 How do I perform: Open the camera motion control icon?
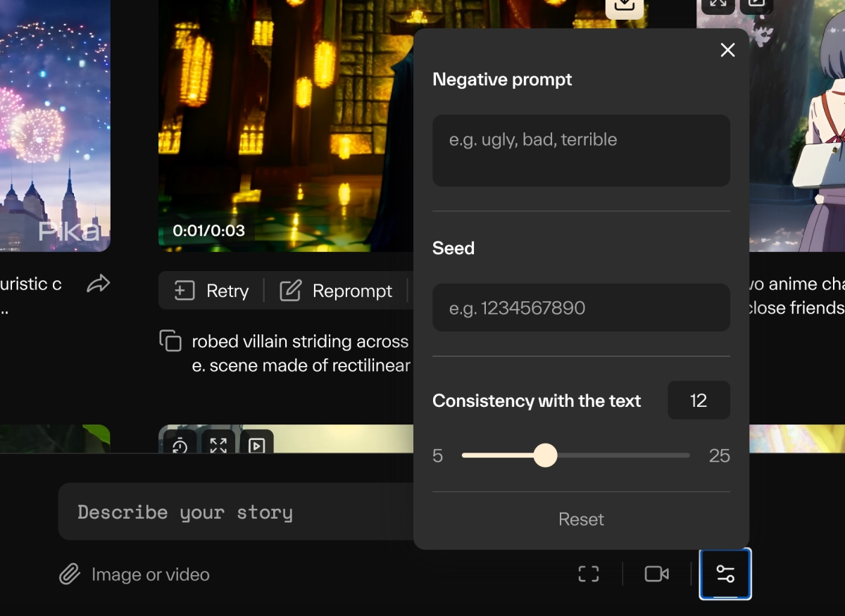[x=656, y=574]
